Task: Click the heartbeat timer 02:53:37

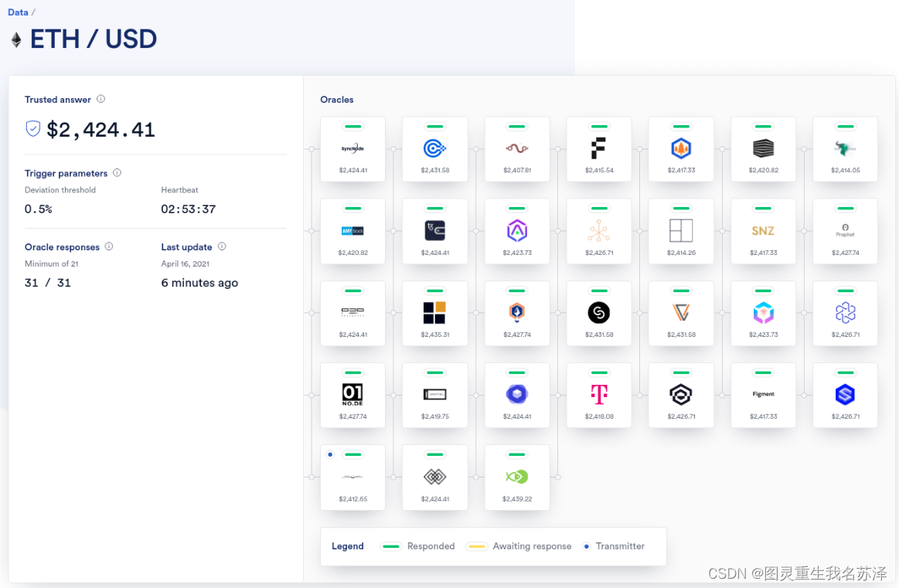Action: (x=188, y=209)
